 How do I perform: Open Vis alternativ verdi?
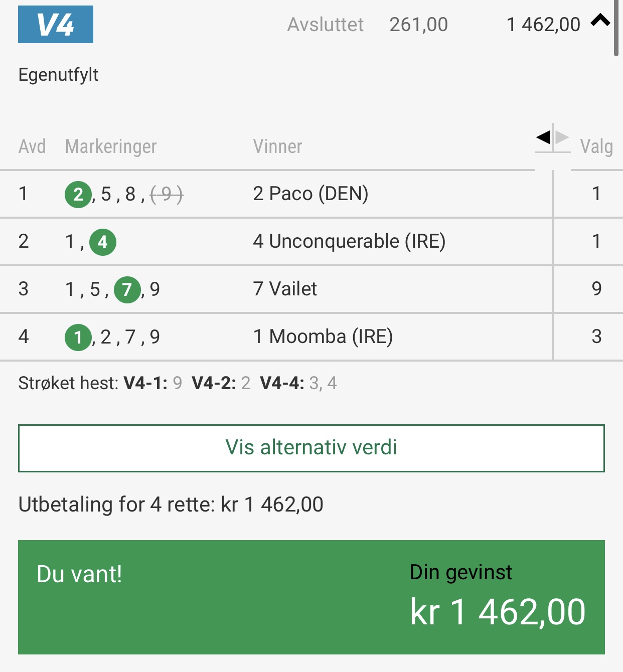point(311,448)
